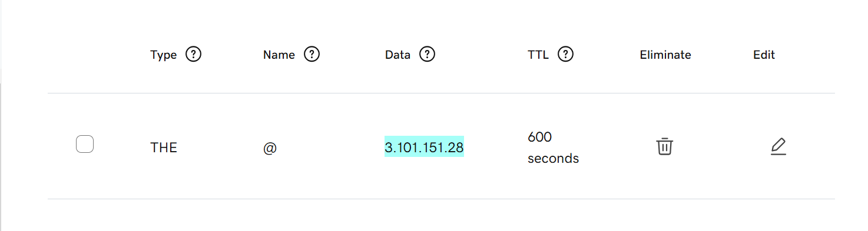Click the Edit column header label
868x231 pixels.
764,55
